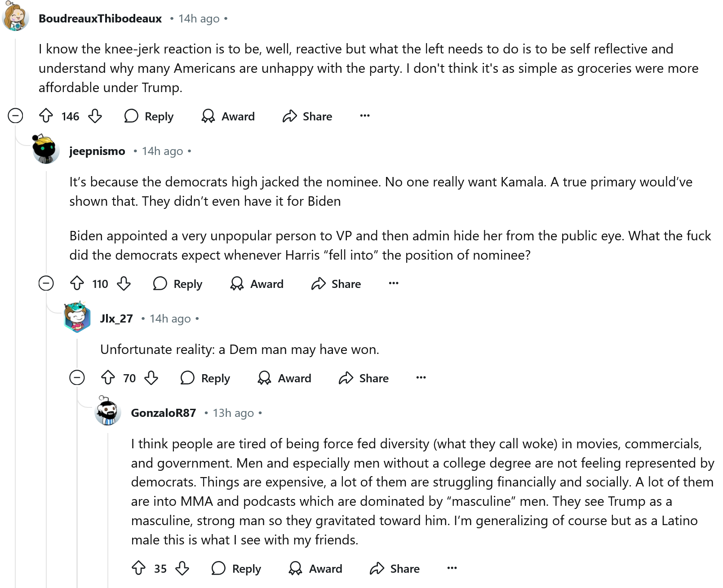Share Jlx_27's comment
This screenshot has height=588, width=723.
(x=364, y=378)
